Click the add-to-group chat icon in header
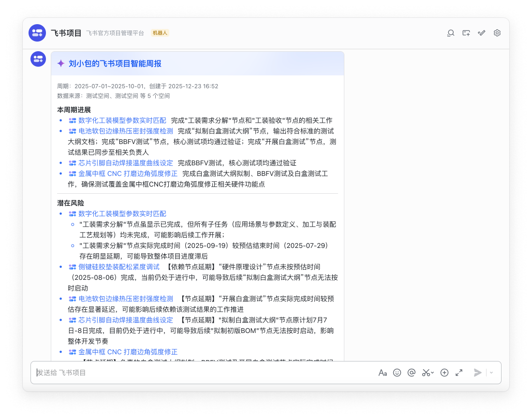 pos(466,33)
